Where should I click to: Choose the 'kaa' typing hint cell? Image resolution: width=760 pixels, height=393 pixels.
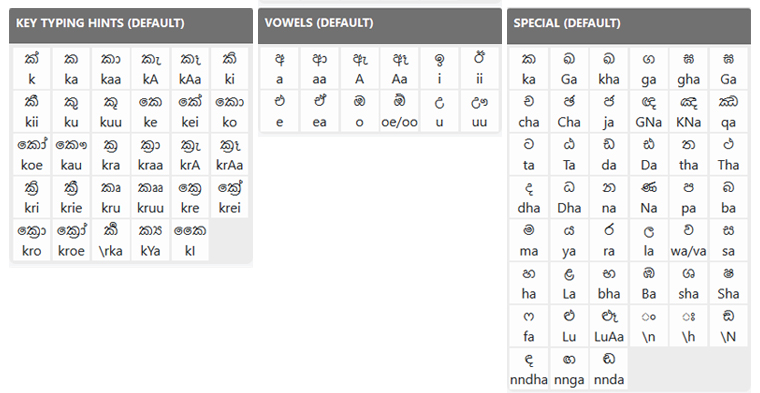pos(111,68)
